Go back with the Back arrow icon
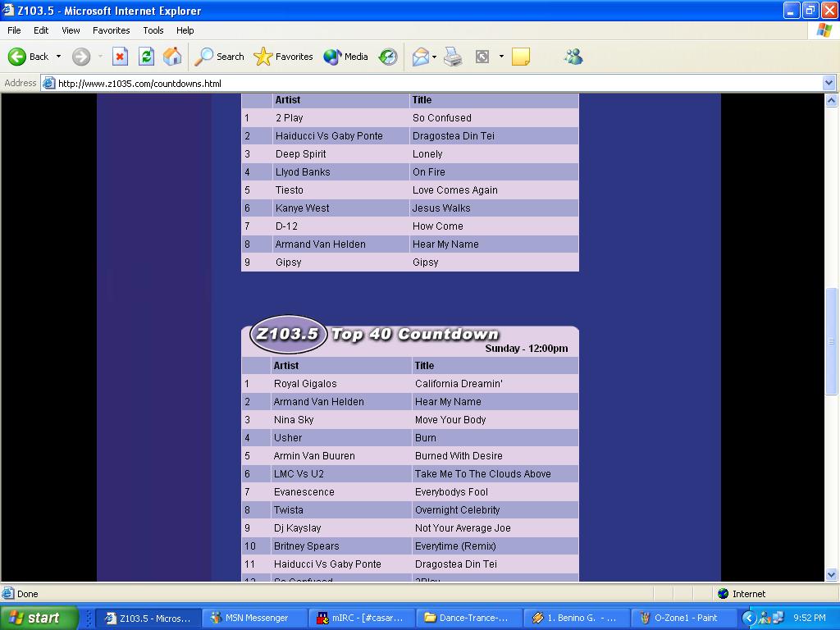This screenshot has width=840, height=630. point(17,57)
